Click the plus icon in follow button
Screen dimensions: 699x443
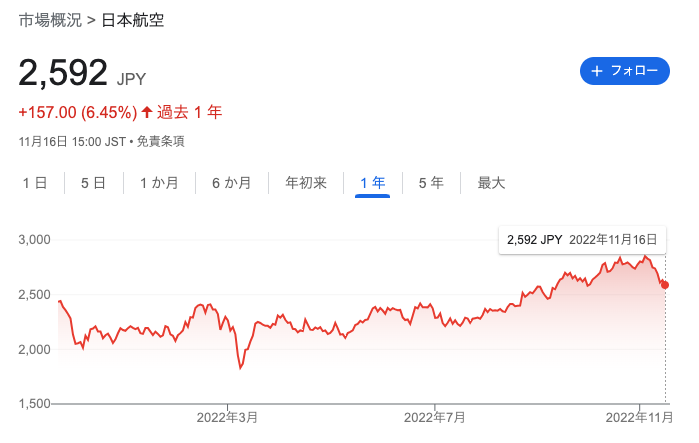[596, 71]
